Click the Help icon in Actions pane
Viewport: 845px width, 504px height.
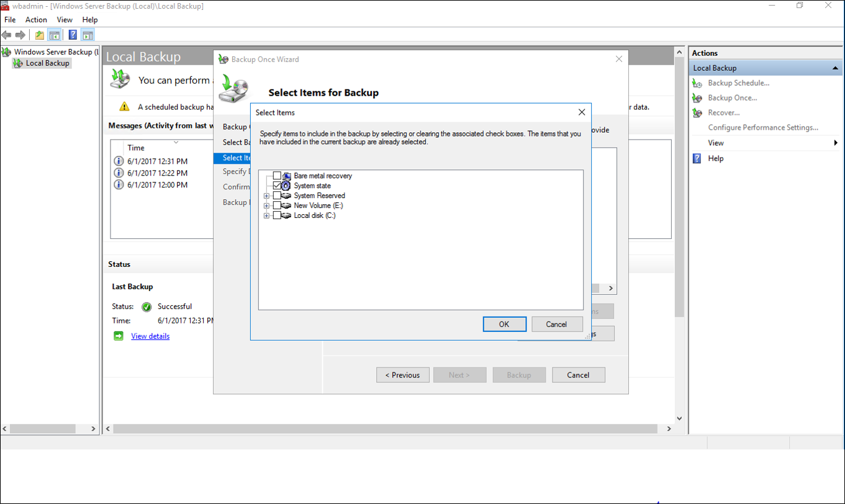point(697,158)
